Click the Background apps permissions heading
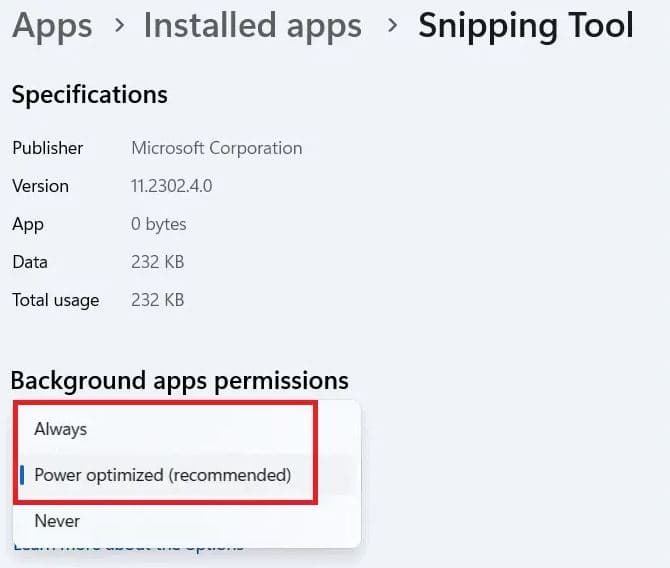The image size is (670, 568). [x=180, y=380]
